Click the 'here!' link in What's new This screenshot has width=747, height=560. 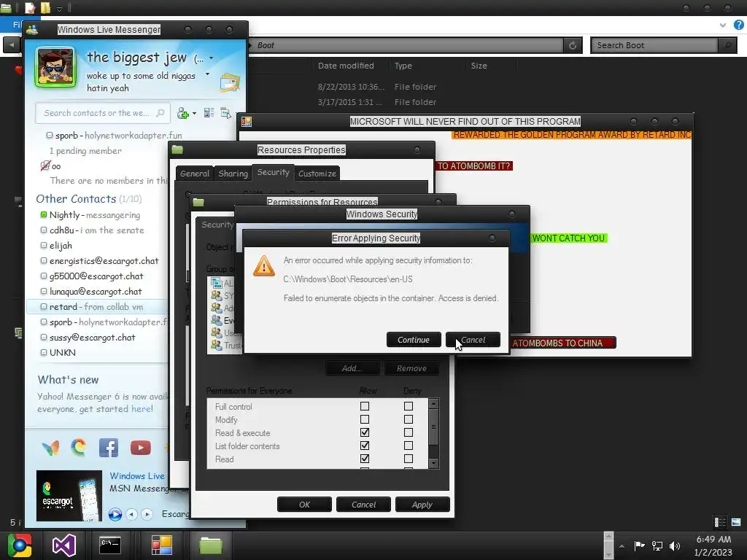142,409
